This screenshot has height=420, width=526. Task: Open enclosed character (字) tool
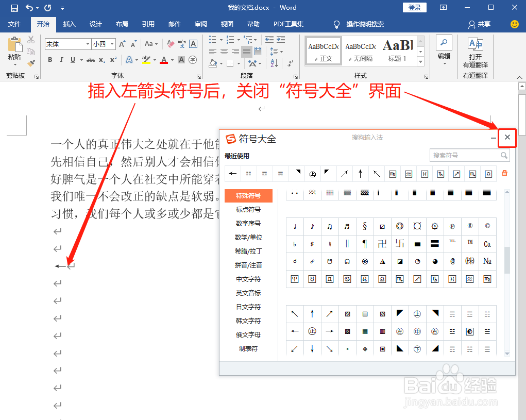193,60
